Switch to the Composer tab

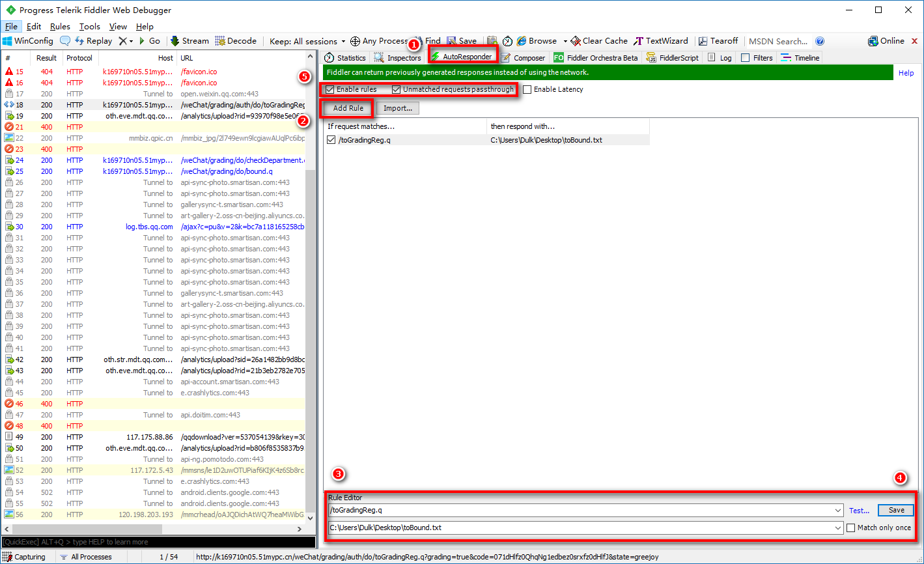pyautogui.click(x=523, y=58)
